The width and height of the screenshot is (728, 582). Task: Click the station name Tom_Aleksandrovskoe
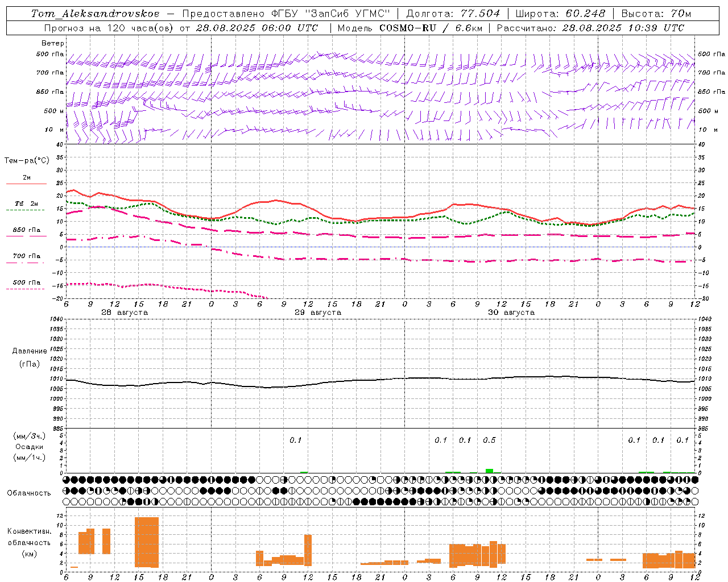coord(95,14)
